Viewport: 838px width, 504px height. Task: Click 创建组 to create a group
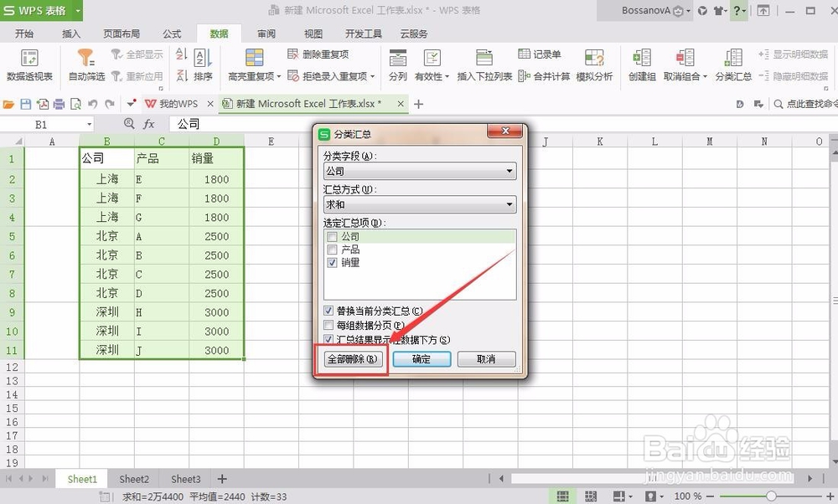[x=641, y=65]
